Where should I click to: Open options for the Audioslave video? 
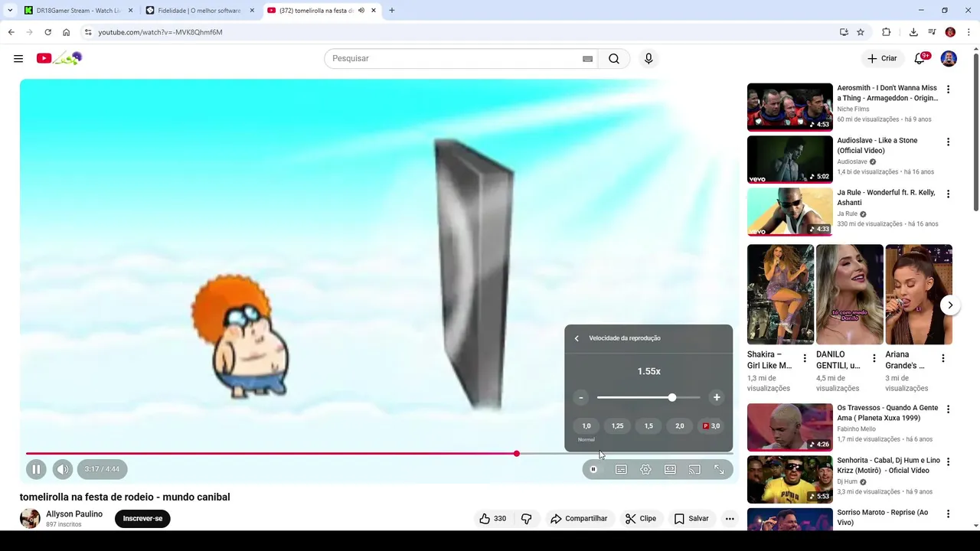[948, 142]
